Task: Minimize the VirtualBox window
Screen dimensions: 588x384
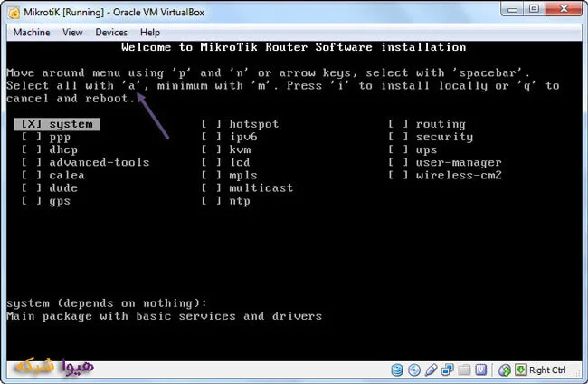Action: (x=513, y=9)
